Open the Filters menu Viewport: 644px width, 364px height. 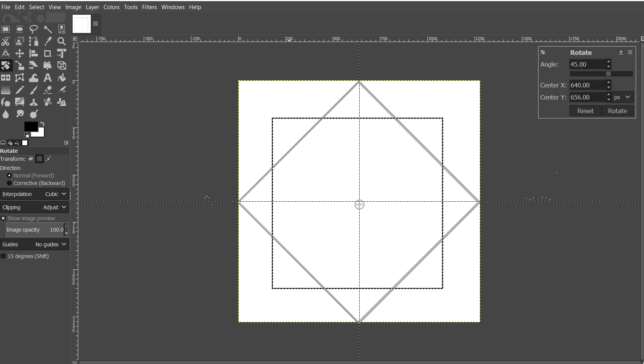point(149,7)
